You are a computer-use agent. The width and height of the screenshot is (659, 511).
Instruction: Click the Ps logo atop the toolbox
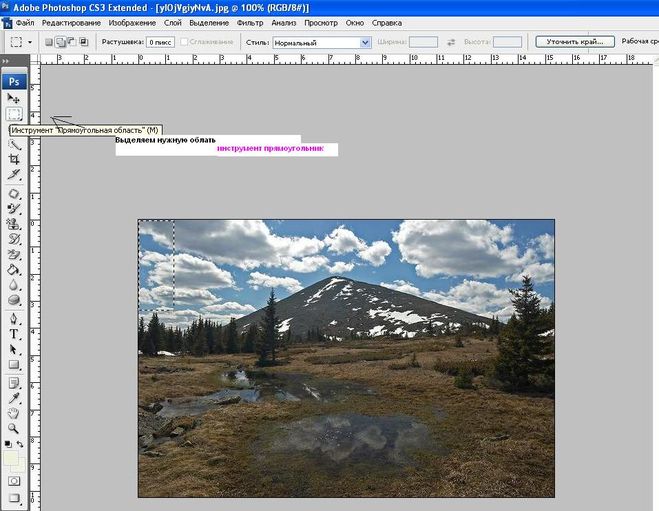(x=14, y=81)
